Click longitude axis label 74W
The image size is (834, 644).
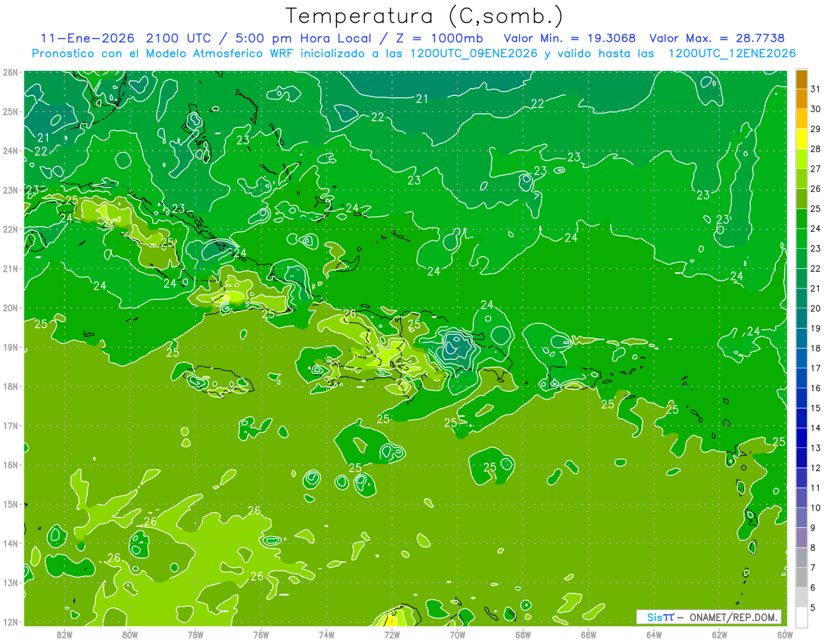pyautogui.click(x=327, y=634)
